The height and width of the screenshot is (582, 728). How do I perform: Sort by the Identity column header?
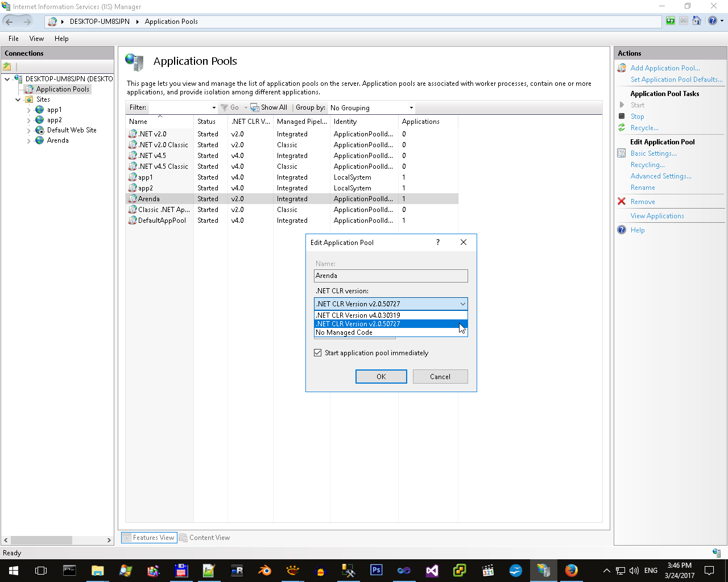pos(364,122)
